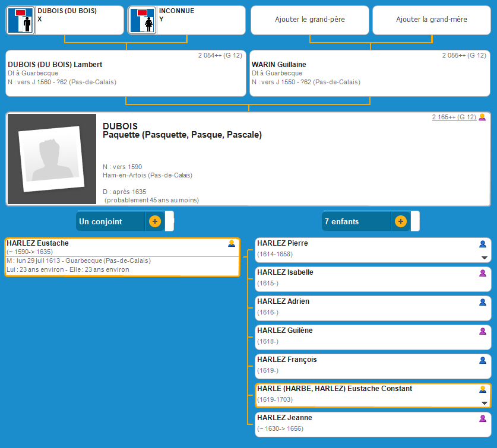Click the person icon on HARLEZ Eustache spouse card
Screen dimensions: 497x448
tap(232, 243)
